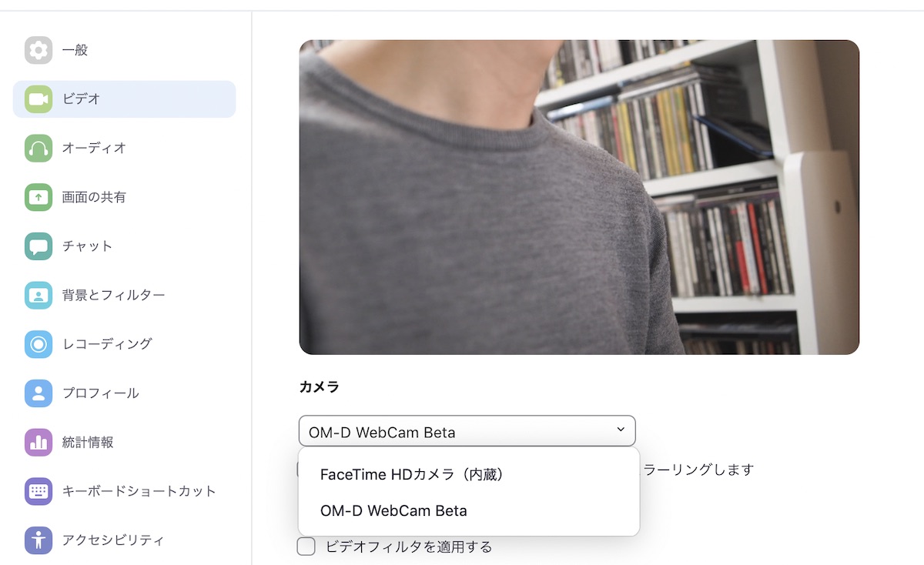This screenshot has width=924, height=565.
Task: Select the 背景とフィルター icon
Action: [38, 295]
